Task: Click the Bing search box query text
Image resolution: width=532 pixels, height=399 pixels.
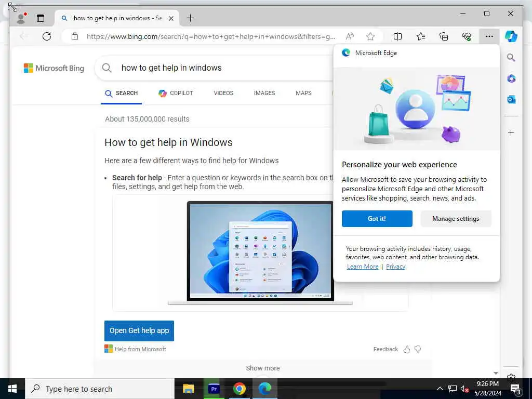Action: tap(171, 68)
